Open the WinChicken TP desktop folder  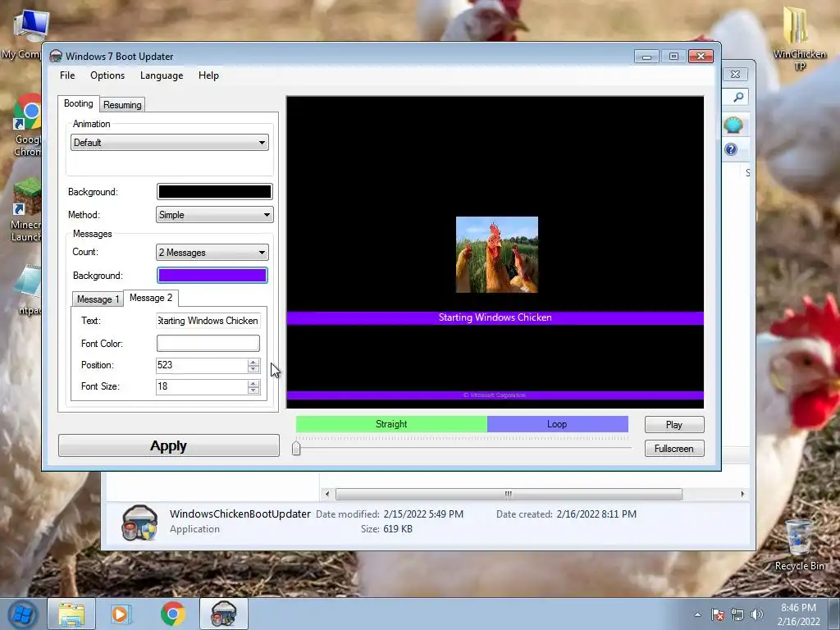799,38
